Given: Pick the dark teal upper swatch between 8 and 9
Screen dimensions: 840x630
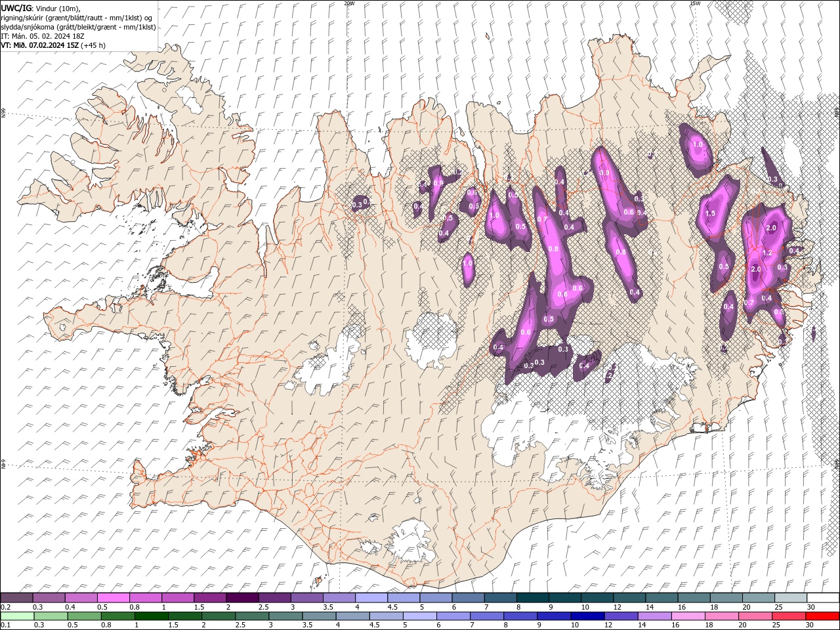Looking at the screenshot, I should 532,598.
